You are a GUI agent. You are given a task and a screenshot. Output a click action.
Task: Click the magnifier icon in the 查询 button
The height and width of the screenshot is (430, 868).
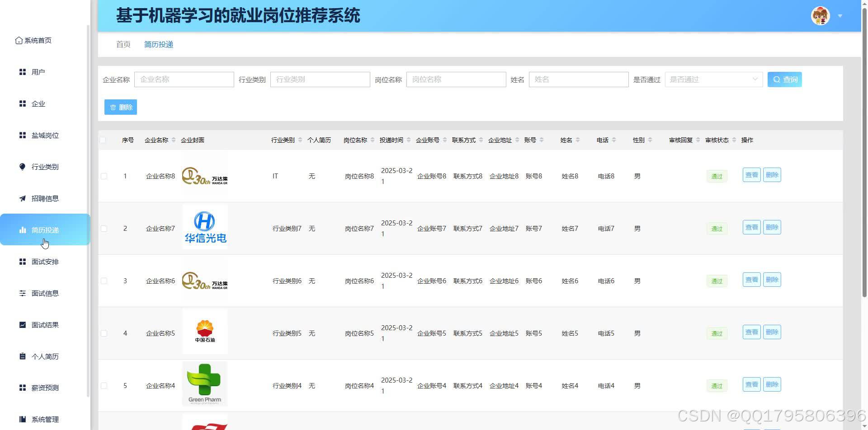777,79
